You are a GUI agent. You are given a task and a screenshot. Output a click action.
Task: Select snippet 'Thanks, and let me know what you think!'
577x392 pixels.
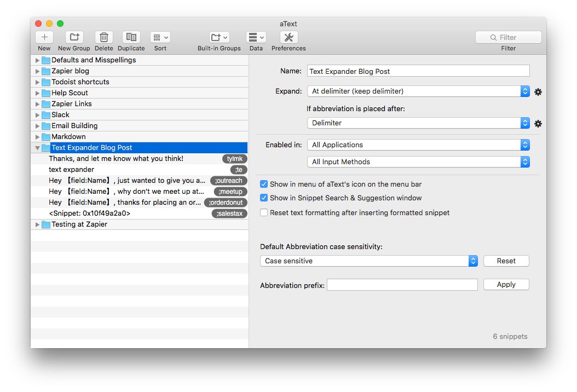140,159
